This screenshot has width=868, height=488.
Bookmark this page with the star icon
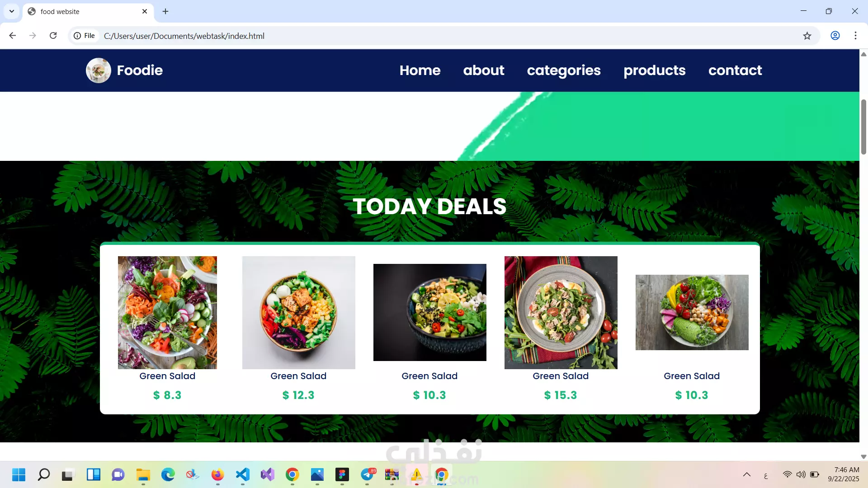807,36
